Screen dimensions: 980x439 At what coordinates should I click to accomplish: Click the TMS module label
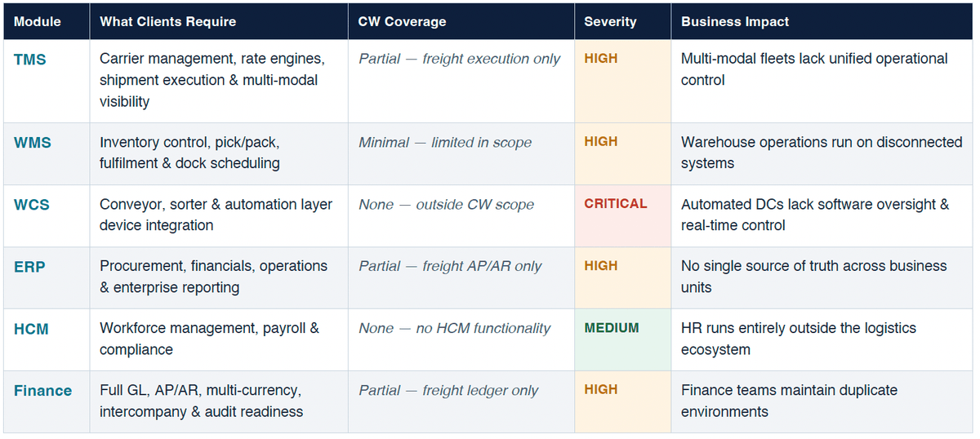30,60
